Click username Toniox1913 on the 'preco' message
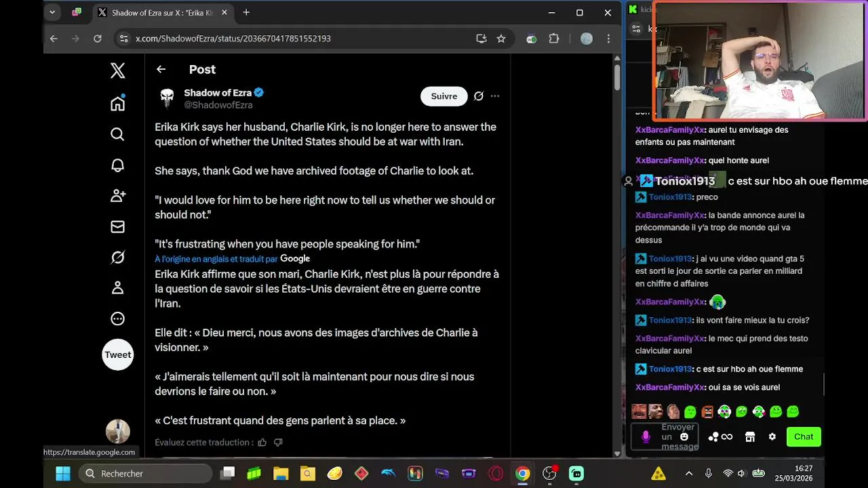Image resolution: width=868 pixels, height=488 pixels. pos(670,197)
